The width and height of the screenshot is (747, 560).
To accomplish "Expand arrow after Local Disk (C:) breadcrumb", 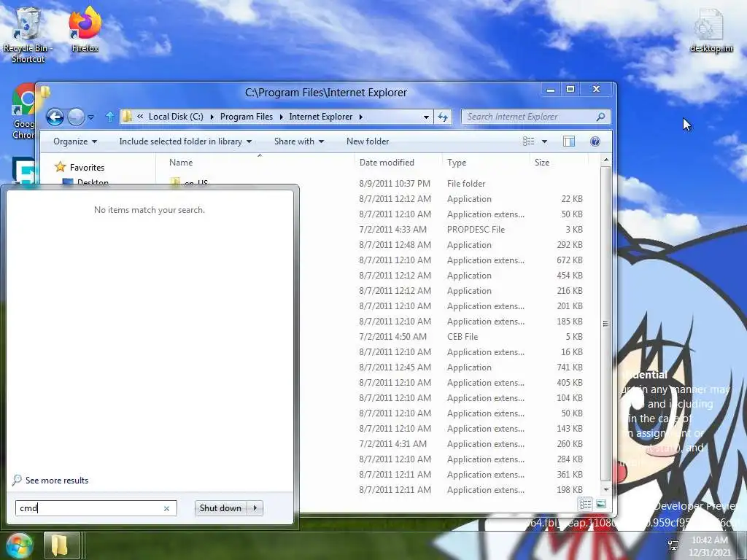I will coord(212,117).
